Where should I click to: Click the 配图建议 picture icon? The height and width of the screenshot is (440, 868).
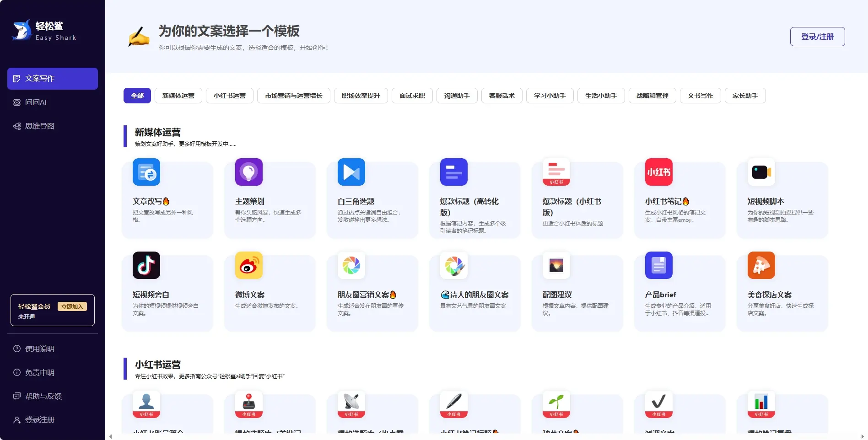pyautogui.click(x=556, y=265)
